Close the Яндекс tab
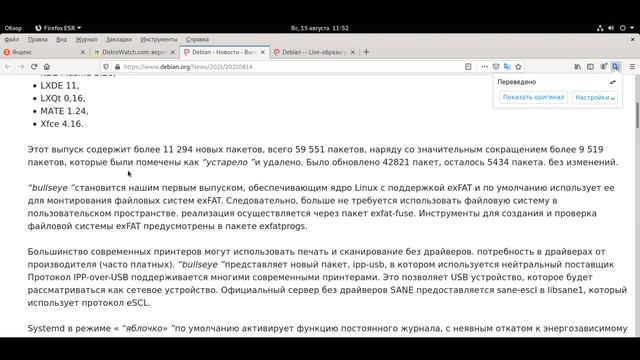640x360 pixels. 82,52
